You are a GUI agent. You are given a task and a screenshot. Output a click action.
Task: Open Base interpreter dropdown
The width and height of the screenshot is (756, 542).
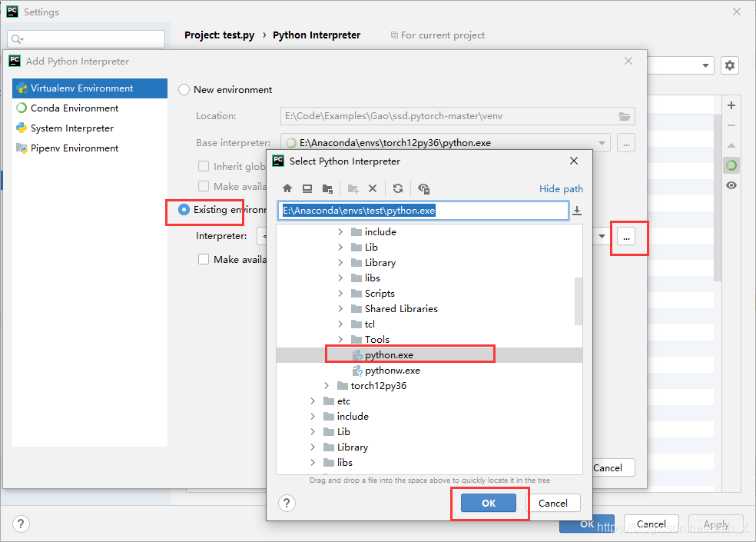(602, 143)
